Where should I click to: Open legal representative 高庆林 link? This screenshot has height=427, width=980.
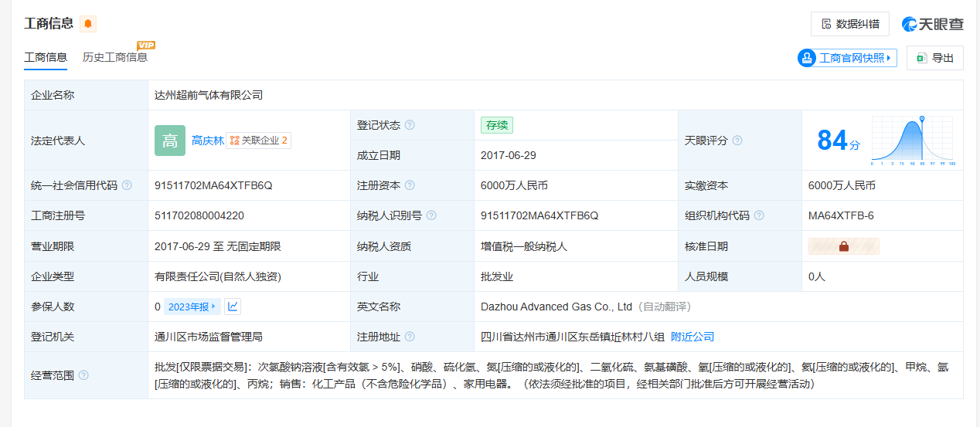(x=208, y=141)
